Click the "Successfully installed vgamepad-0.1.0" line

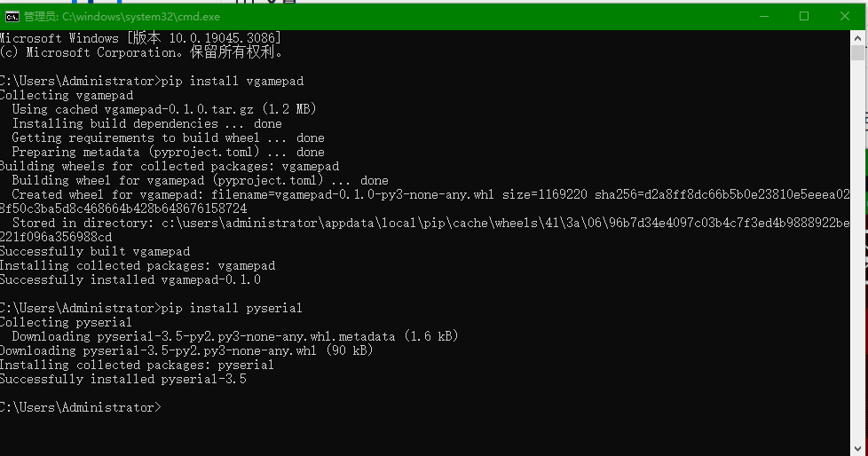click(130, 279)
